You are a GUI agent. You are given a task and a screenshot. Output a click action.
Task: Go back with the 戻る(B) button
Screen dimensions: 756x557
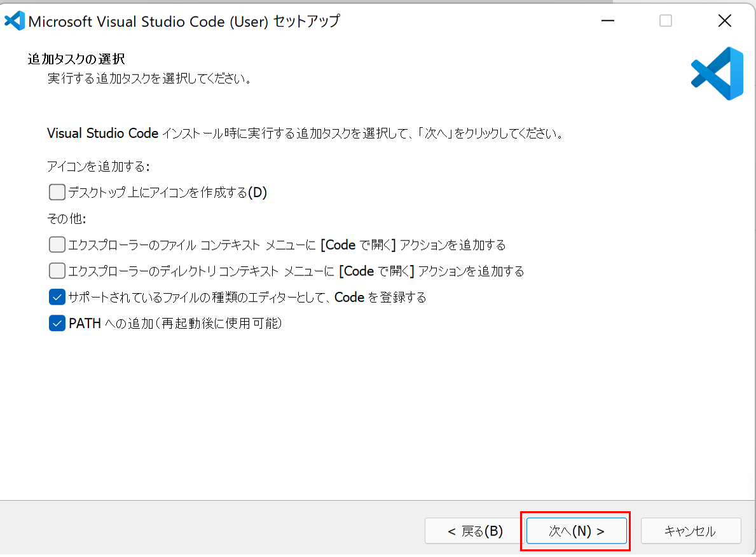coord(475,531)
